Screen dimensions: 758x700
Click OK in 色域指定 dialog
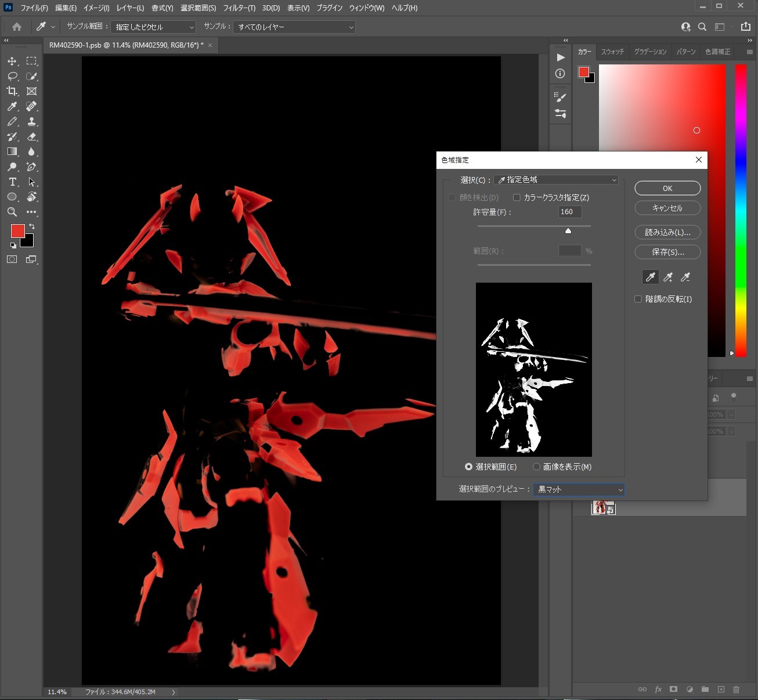click(x=667, y=188)
